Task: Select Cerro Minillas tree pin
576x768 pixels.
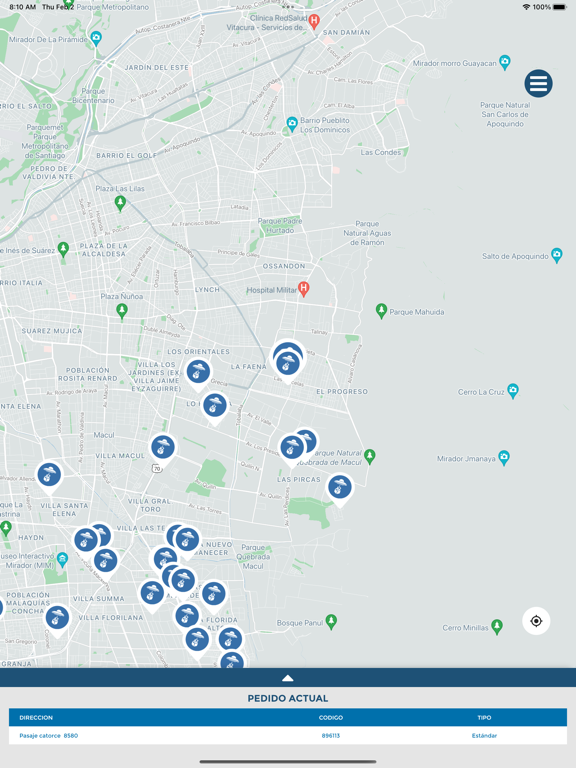Action: point(497,626)
